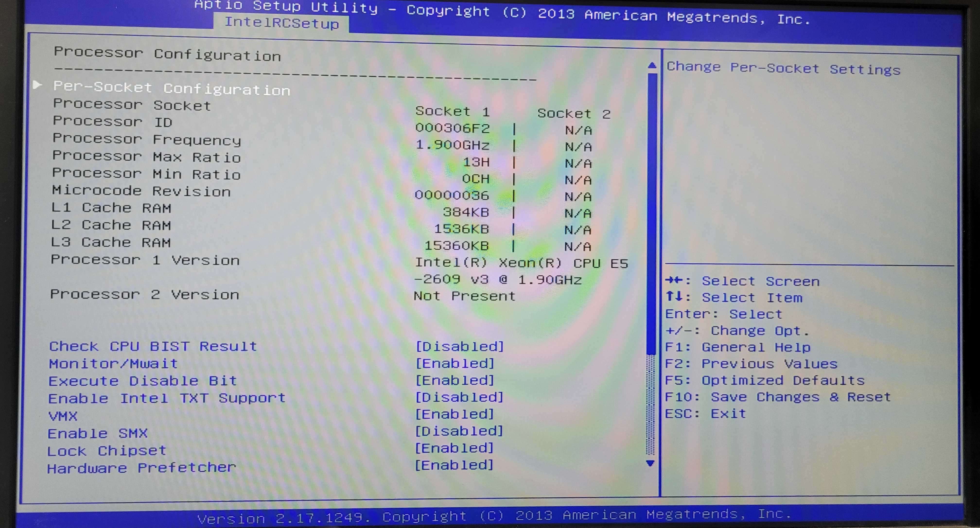980x528 pixels.
Task: Select Enable SMX setting
Action: 97,433
